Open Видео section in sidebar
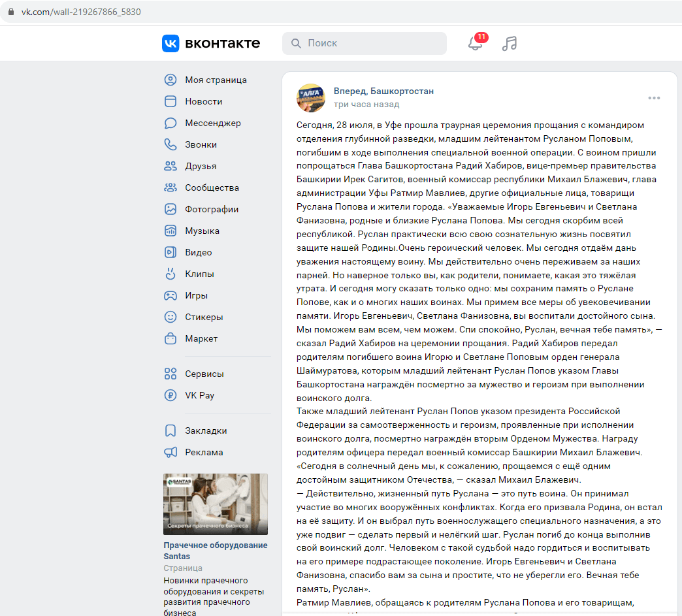This screenshot has height=616, width=682. point(198,252)
